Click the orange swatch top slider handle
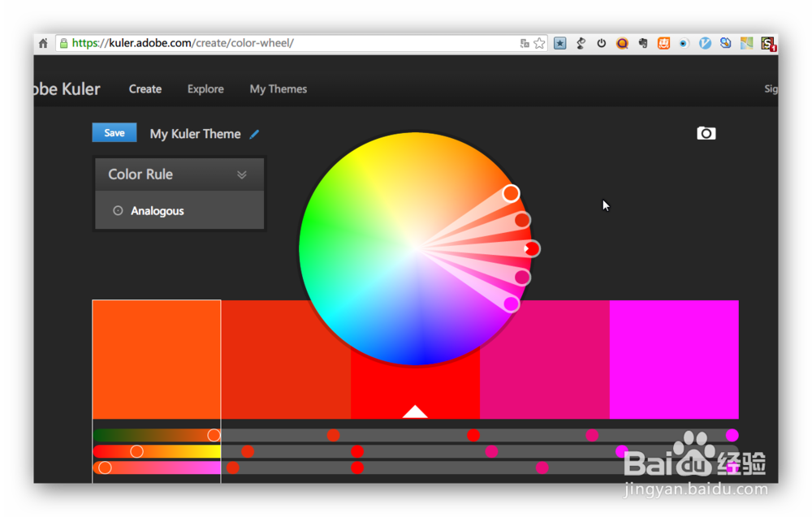The width and height of the screenshot is (812, 517). [214, 435]
